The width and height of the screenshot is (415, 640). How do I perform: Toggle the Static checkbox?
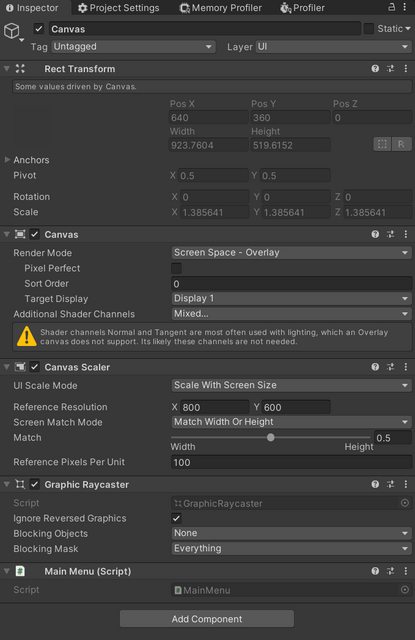pos(368,29)
